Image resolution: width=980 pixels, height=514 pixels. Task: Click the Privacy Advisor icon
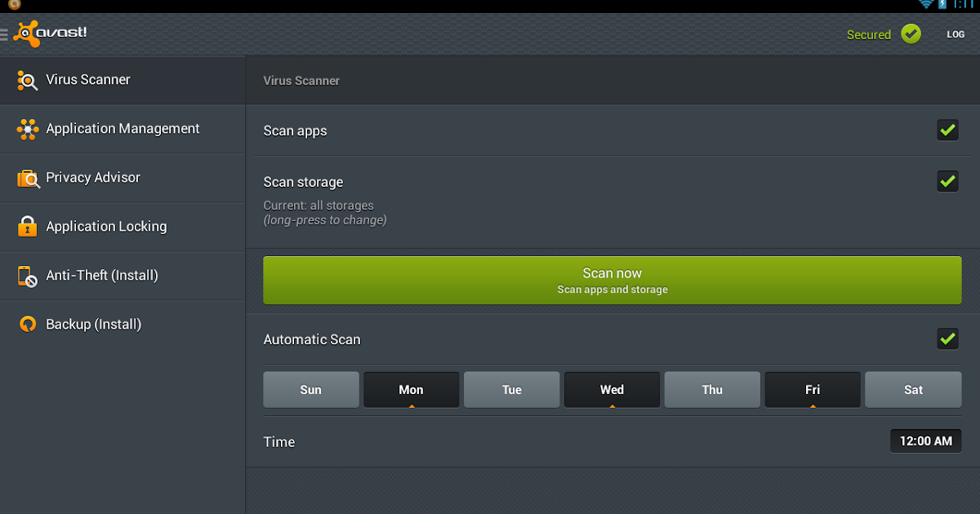28,178
